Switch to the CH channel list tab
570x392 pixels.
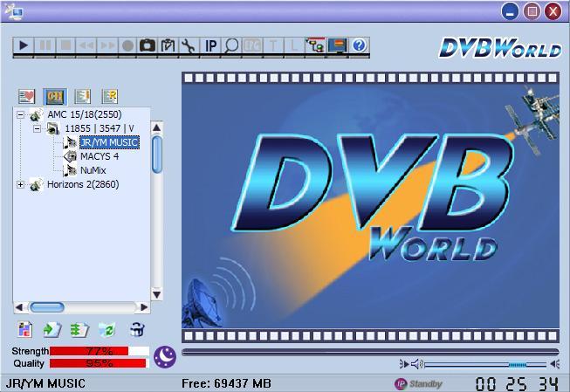click(x=55, y=96)
